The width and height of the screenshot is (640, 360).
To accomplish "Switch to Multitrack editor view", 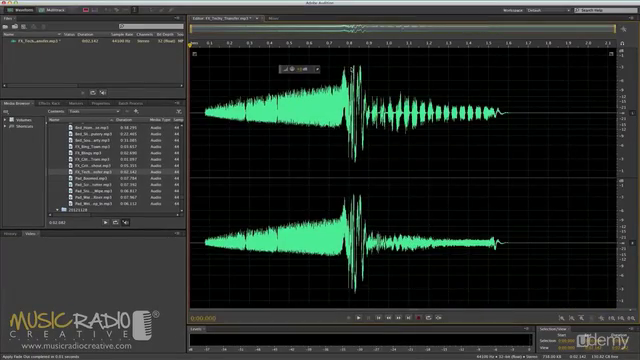I will [52, 10].
